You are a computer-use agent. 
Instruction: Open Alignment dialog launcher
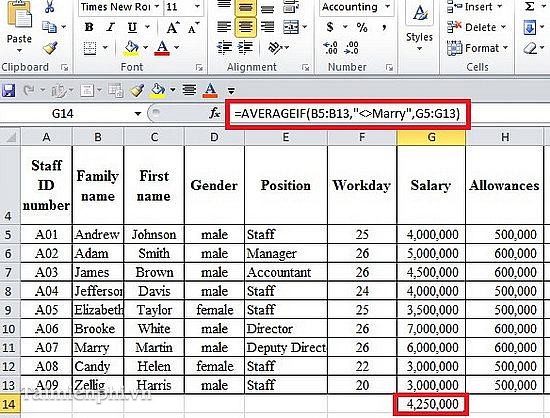(306, 67)
